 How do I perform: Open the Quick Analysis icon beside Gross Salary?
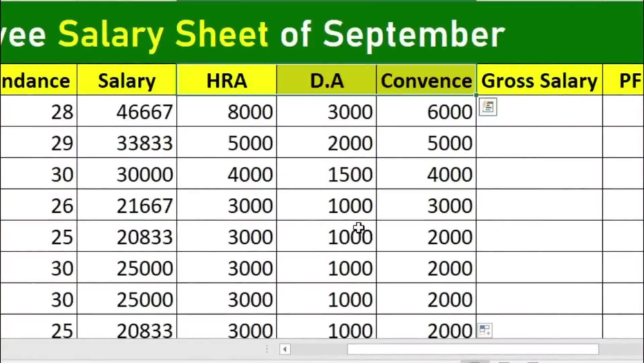(488, 107)
